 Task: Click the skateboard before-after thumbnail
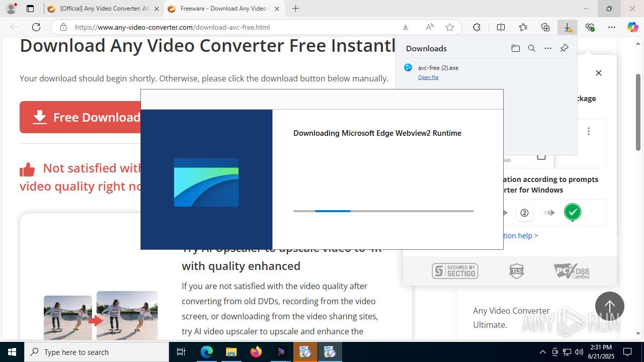pyautogui.click(x=101, y=315)
